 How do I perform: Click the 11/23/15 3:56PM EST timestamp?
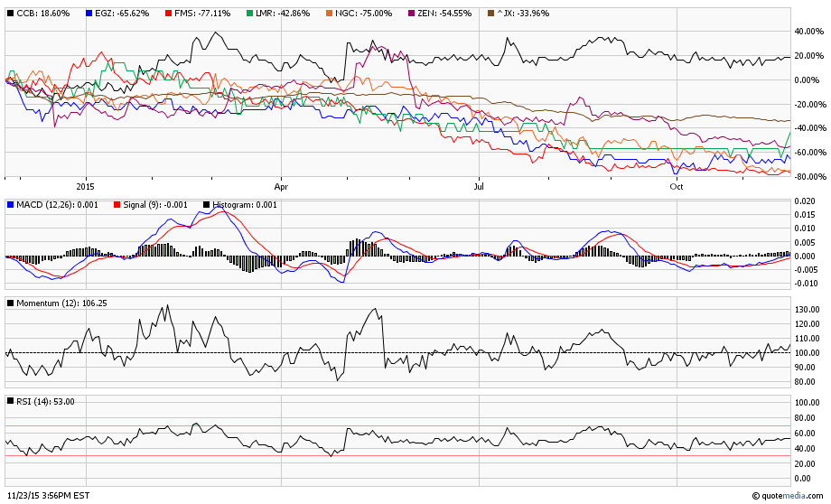click(x=47, y=495)
